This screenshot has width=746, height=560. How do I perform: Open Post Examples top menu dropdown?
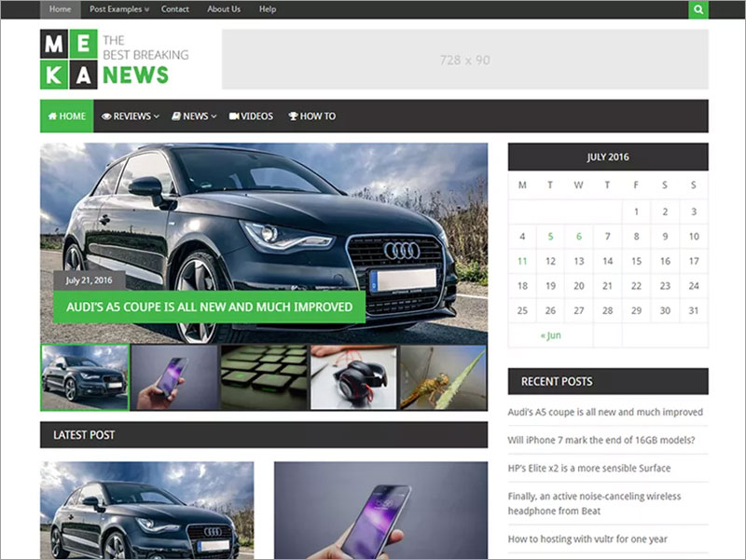[x=119, y=9]
